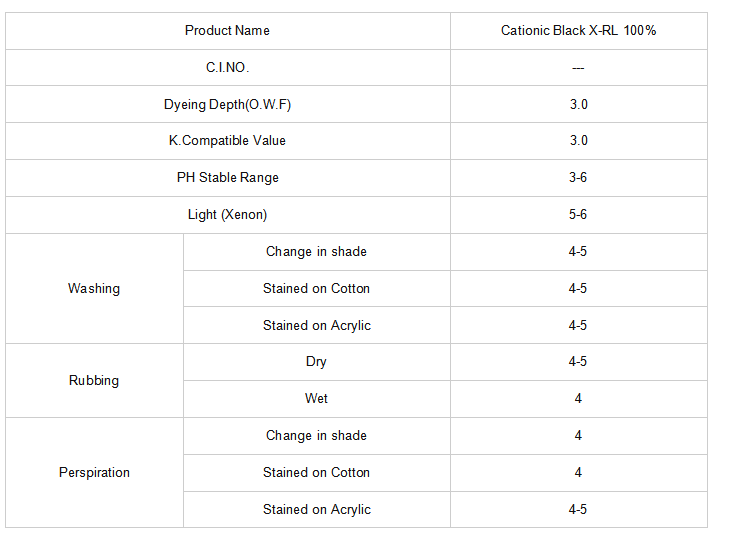Select the Perspiration category cell

click(x=94, y=473)
